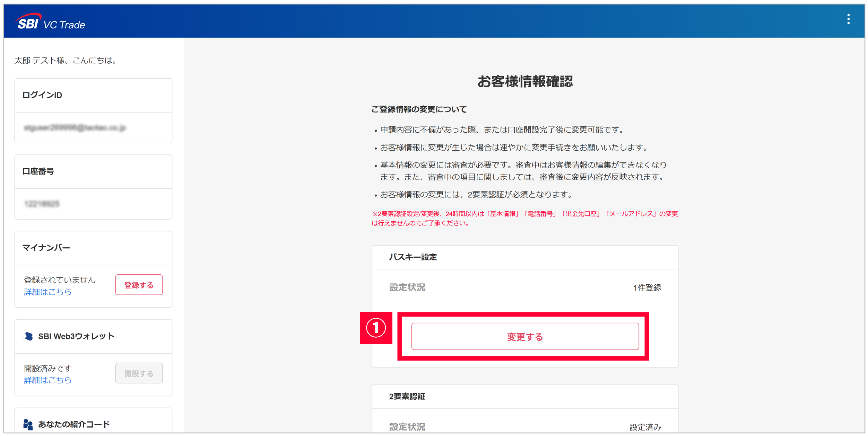Click the My Number 登録する button
The image size is (868, 436).
click(139, 285)
